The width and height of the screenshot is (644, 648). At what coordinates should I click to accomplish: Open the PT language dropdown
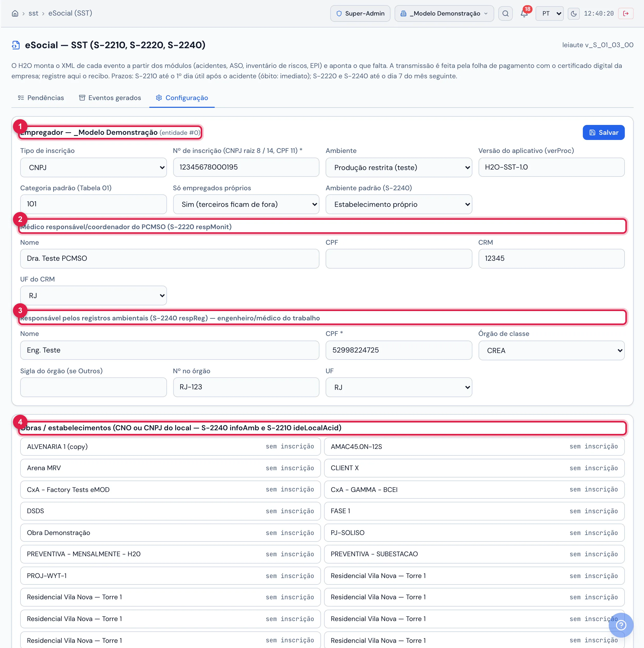(549, 13)
